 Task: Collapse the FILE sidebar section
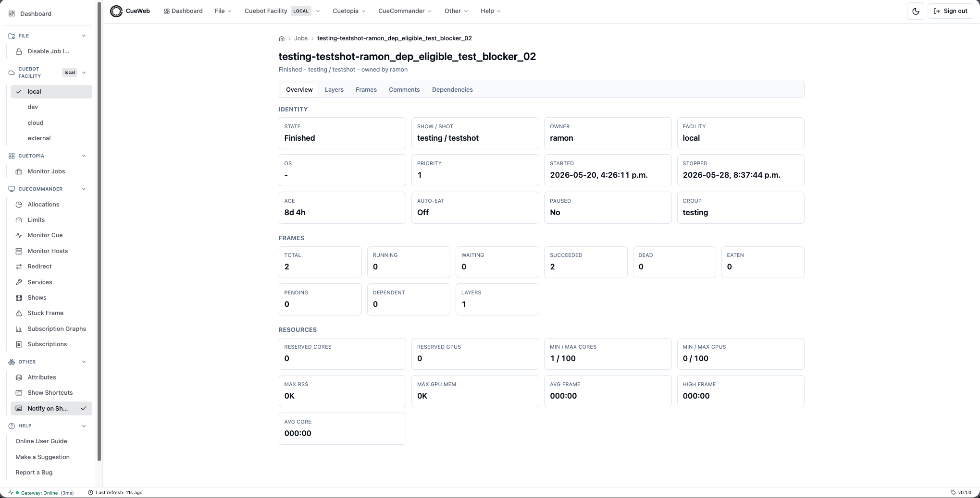[84, 36]
